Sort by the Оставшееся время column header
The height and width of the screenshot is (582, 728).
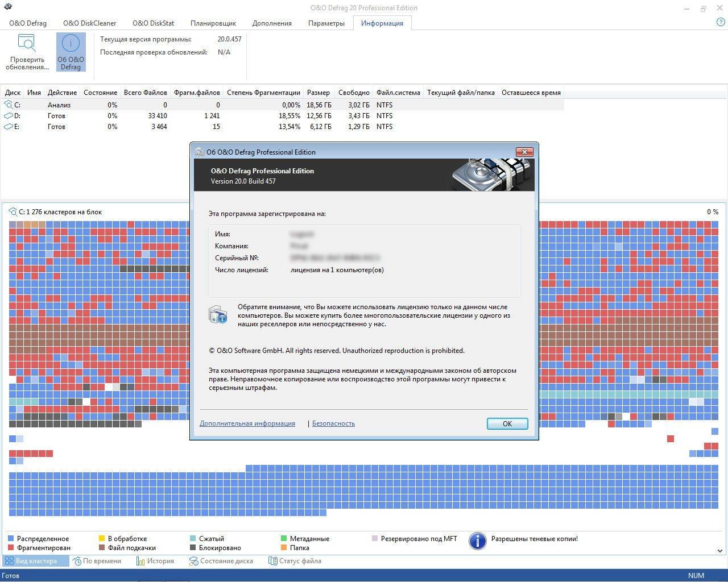pos(531,93)
